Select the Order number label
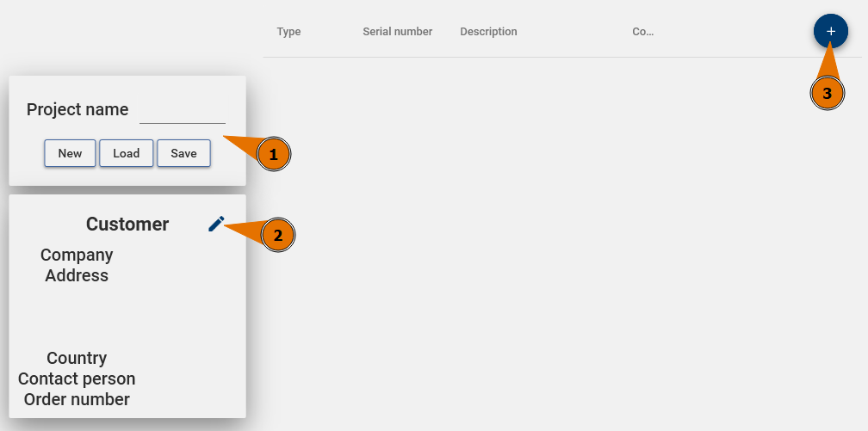Screen dimensions: 868x431 (77, 399)
